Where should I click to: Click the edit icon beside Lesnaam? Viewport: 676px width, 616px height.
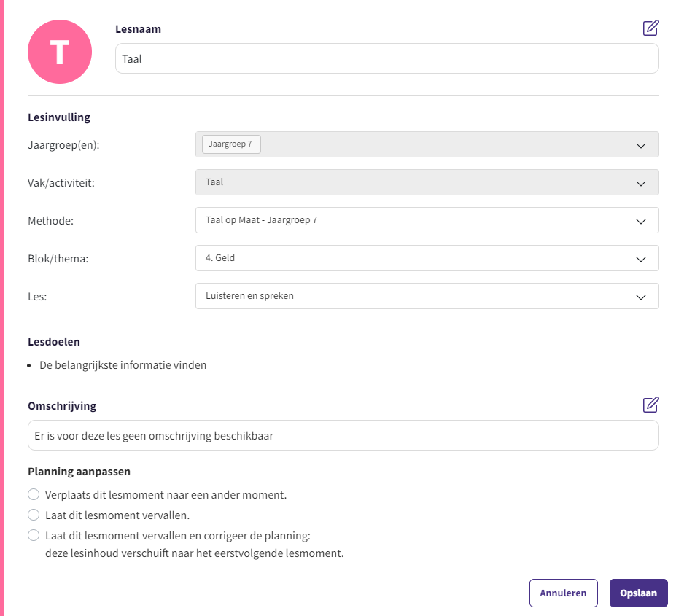(x=650, y=28)
